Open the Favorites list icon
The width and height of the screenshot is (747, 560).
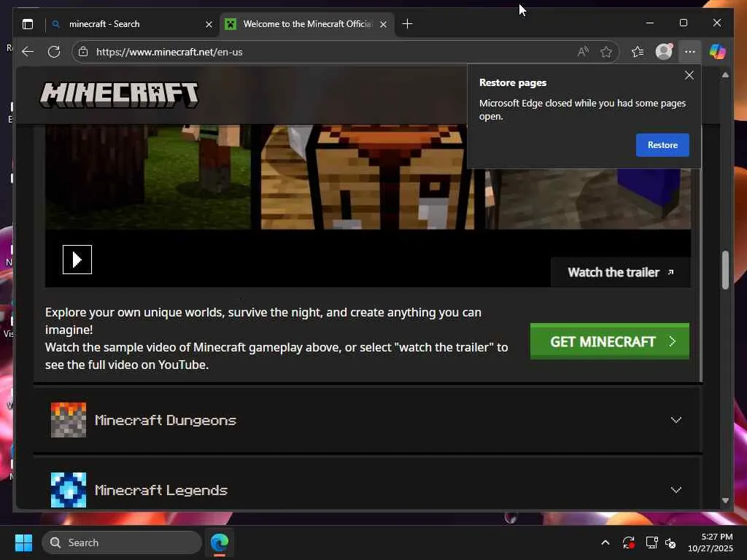tap(638, 52)
